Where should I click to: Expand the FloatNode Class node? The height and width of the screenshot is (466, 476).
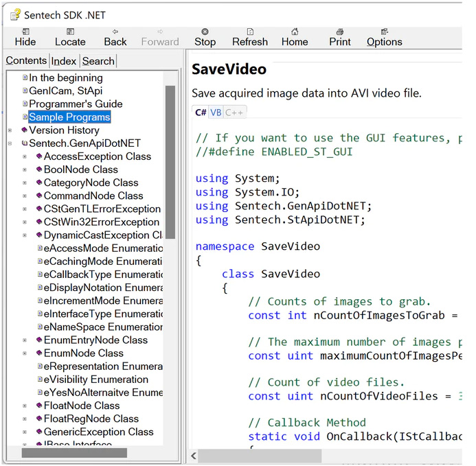coord(25,406)
